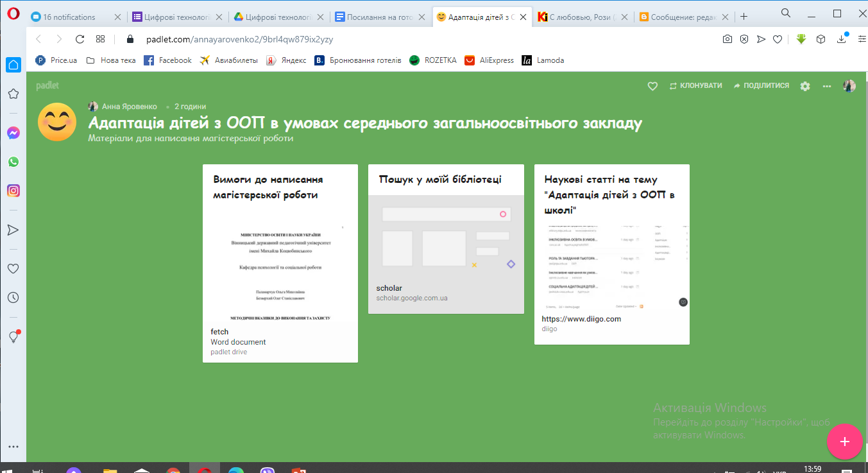Open the scholar.google.com.ua link card
Image resolution: width=868 pixels, height=473 pixels.
pos(446,254)
